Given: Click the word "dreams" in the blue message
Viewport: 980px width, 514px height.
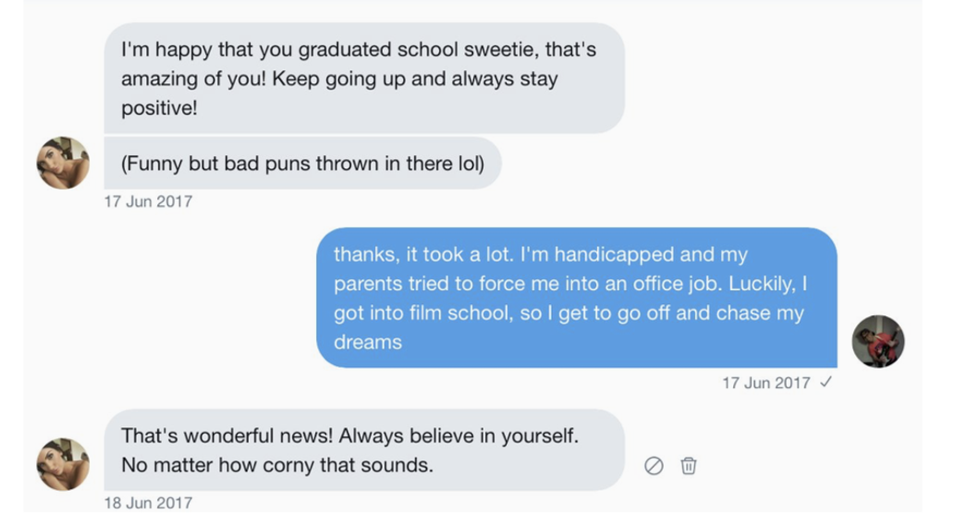Looking at the screenshot, I should click(368, 341).
